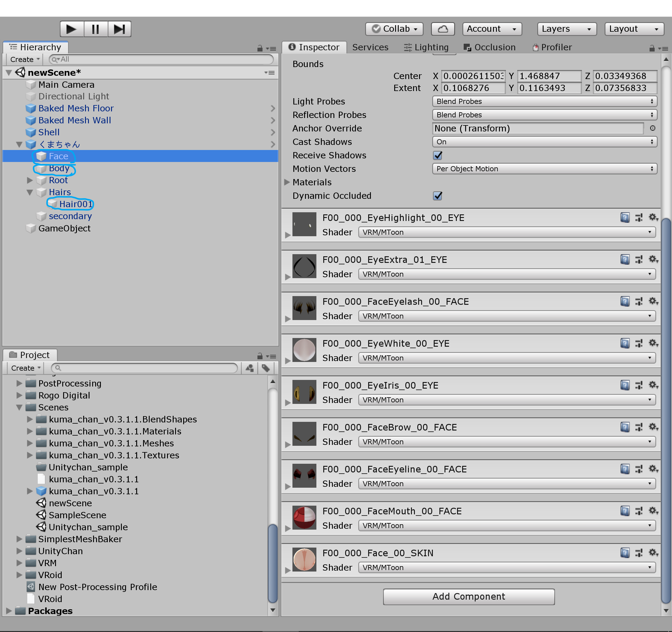
Task: Open help icon for FaceMouth material
Action: [x=625, y=511]
